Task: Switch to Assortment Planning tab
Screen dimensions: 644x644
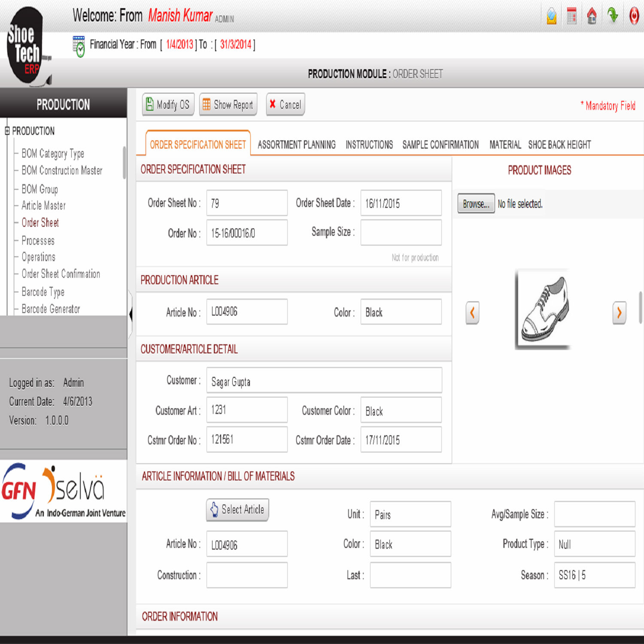Action: point(296,145)
